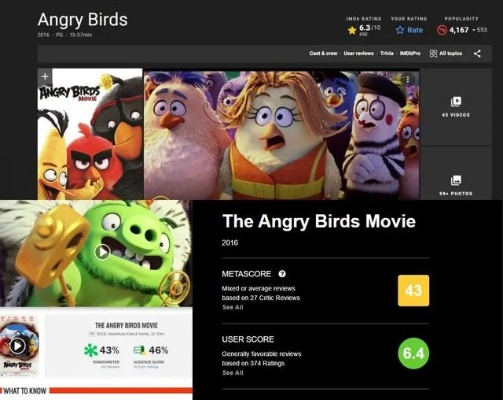Click See All under Metascore

coord(233,307)
